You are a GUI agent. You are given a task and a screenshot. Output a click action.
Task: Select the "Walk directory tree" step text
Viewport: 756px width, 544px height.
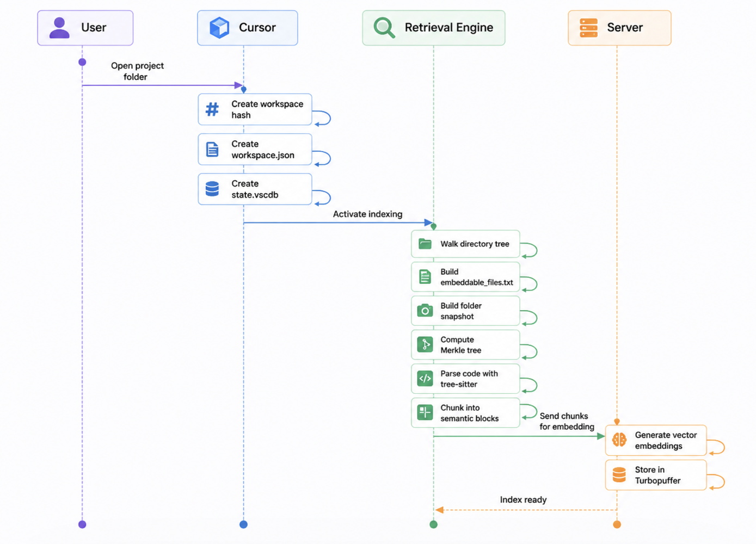(475, 244)
